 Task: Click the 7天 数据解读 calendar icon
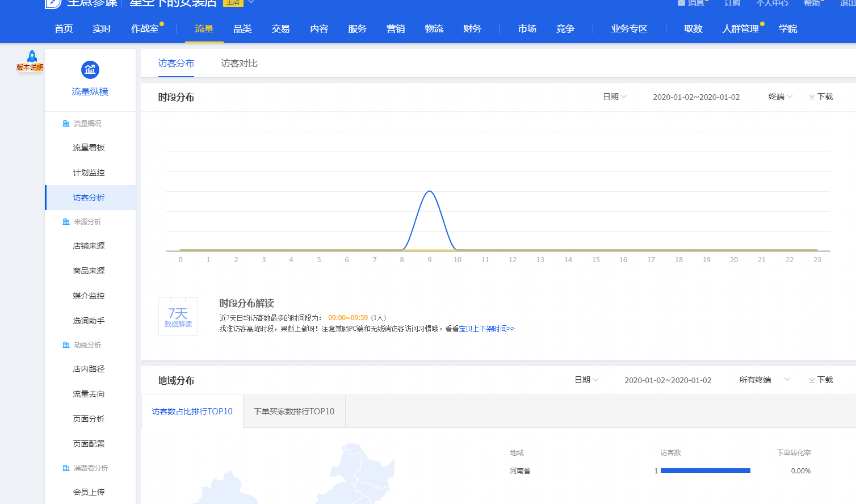(178, 317)
